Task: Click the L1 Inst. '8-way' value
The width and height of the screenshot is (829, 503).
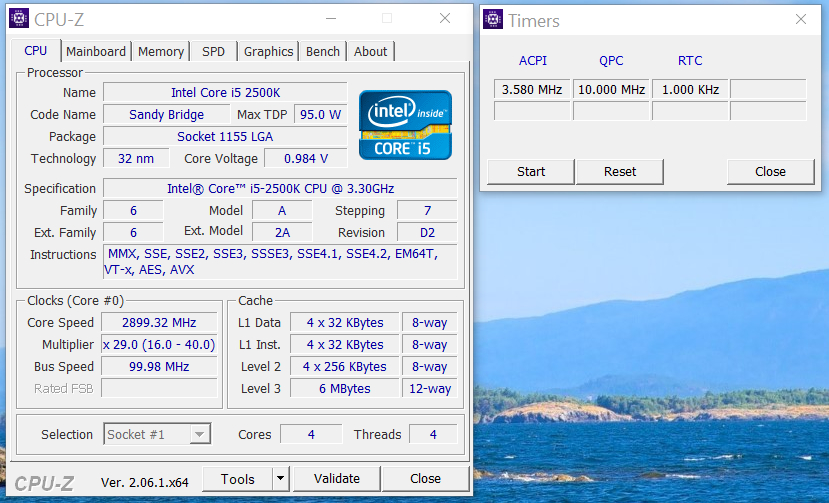Action: 429,345
